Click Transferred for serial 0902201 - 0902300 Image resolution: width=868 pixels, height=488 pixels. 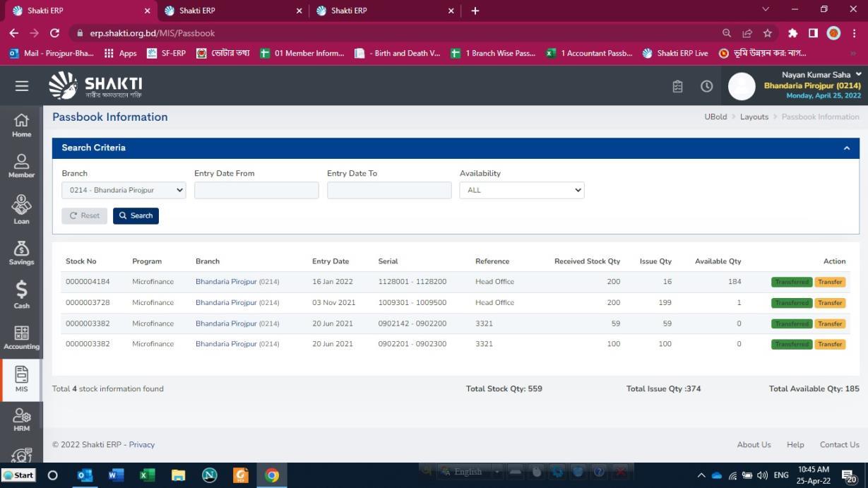[792, 345]
